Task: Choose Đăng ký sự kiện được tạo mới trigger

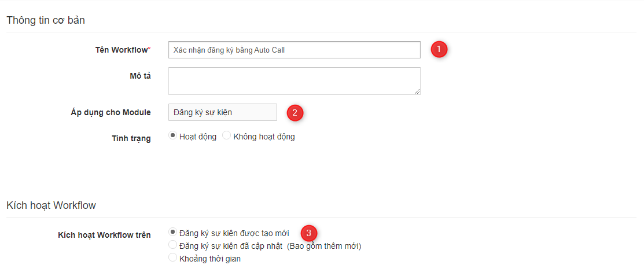Action: (173, 232)
